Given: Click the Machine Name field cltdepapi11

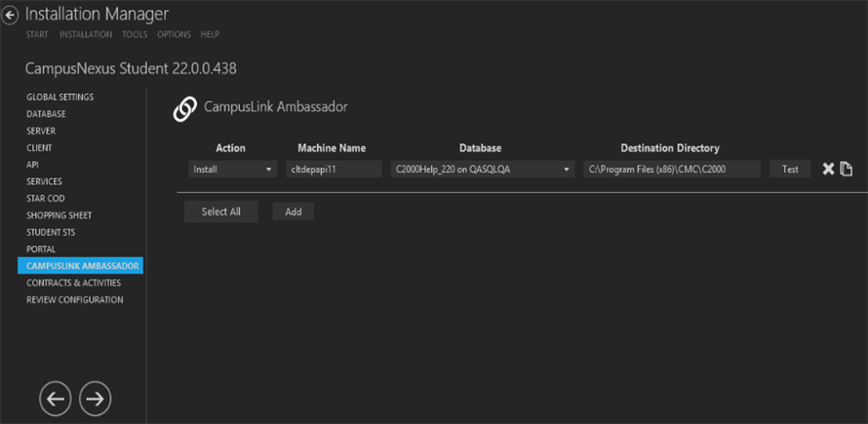Looking at the screenshot, I should pos(334,170).
